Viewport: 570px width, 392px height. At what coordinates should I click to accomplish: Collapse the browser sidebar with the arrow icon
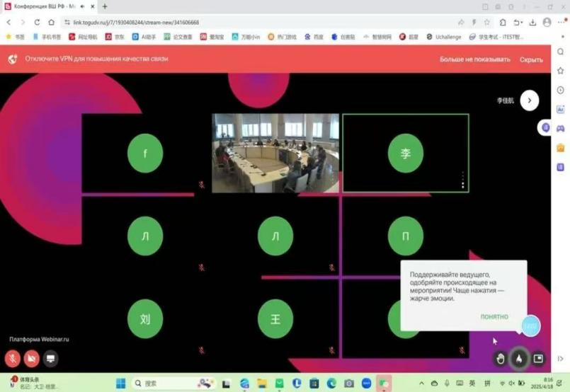pyautogui.click(x=561, y=359)
